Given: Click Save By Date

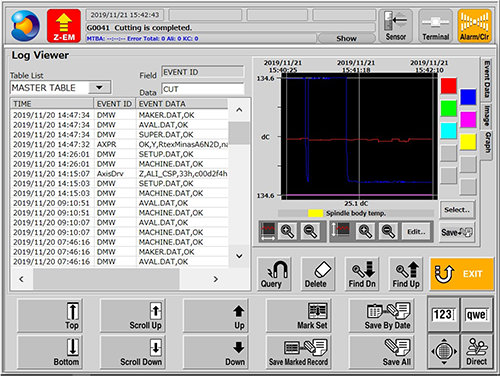Looking at the screenshot, I should [x=381, y=316].
